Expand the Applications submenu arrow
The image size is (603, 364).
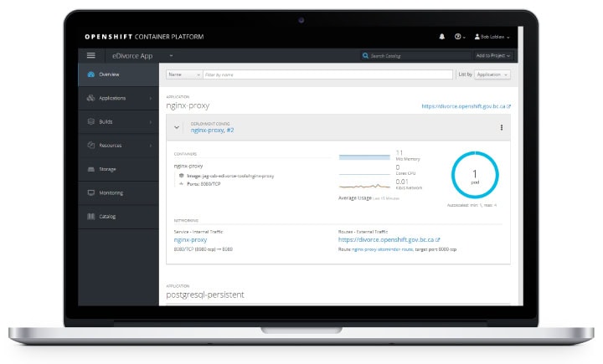pos(151,99)
